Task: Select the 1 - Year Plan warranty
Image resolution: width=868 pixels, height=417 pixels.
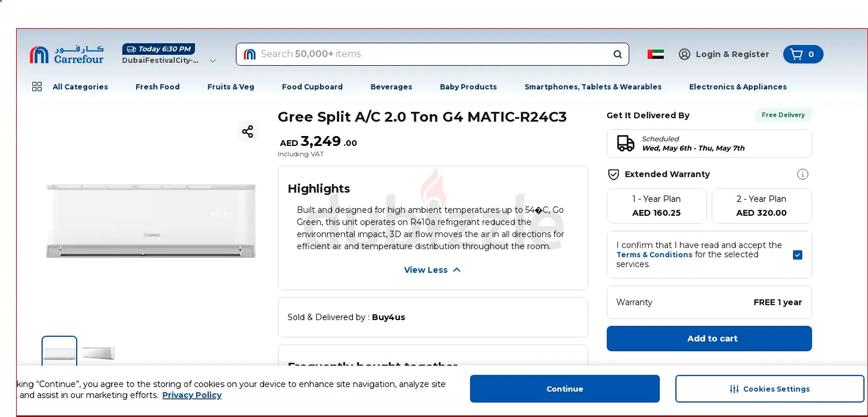Action: click(x=657, y=206)
